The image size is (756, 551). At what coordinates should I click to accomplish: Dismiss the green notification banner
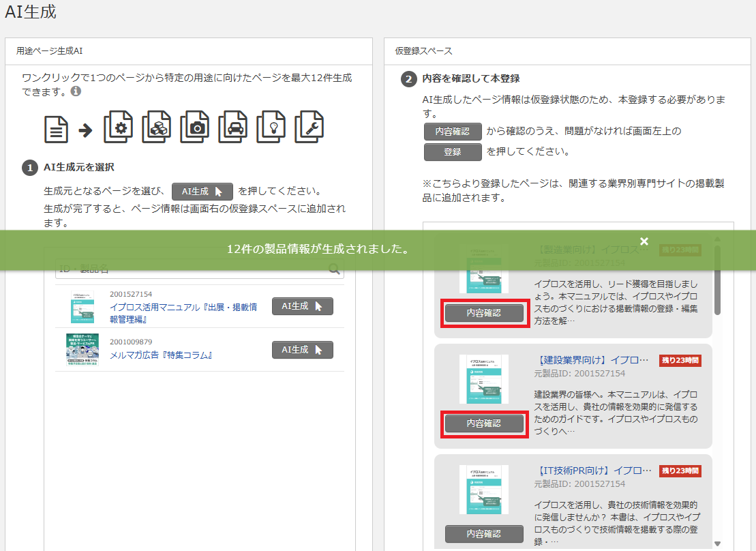tap(644, 241)
